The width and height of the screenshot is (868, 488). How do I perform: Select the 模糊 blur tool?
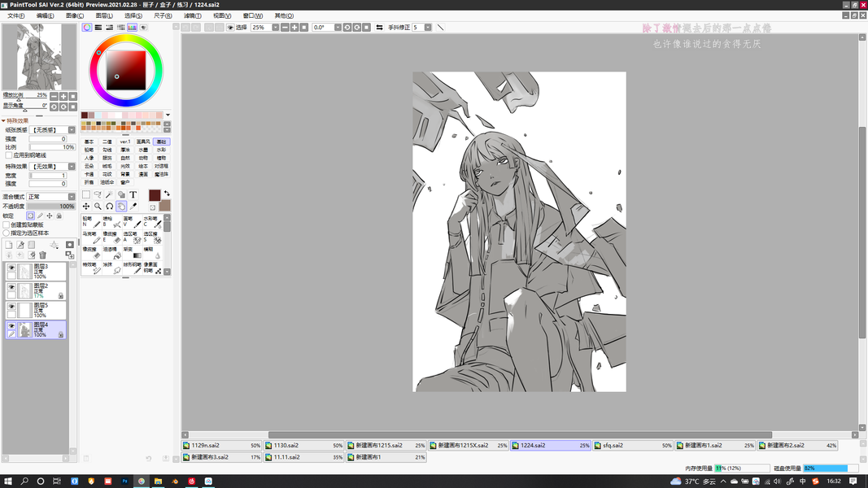pos(153,253)
